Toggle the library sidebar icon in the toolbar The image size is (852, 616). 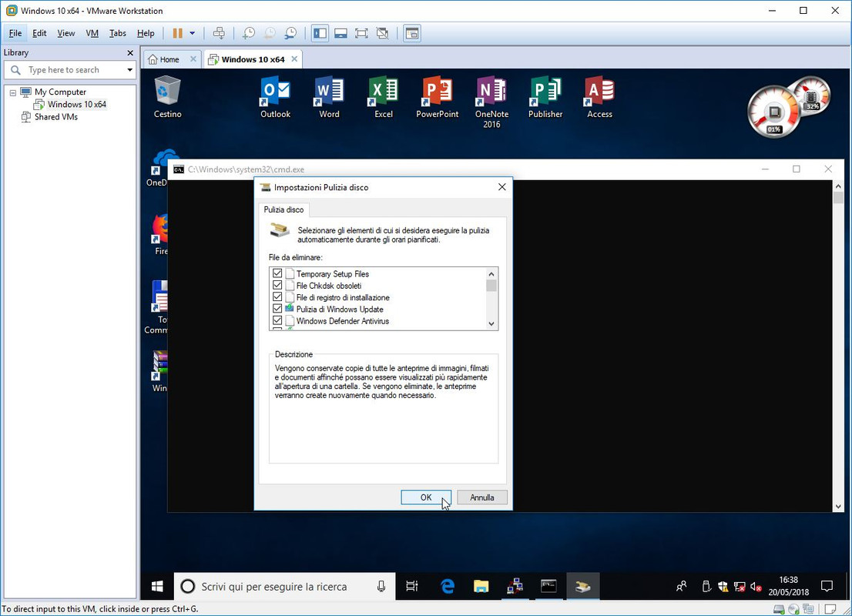coord(320,33)
